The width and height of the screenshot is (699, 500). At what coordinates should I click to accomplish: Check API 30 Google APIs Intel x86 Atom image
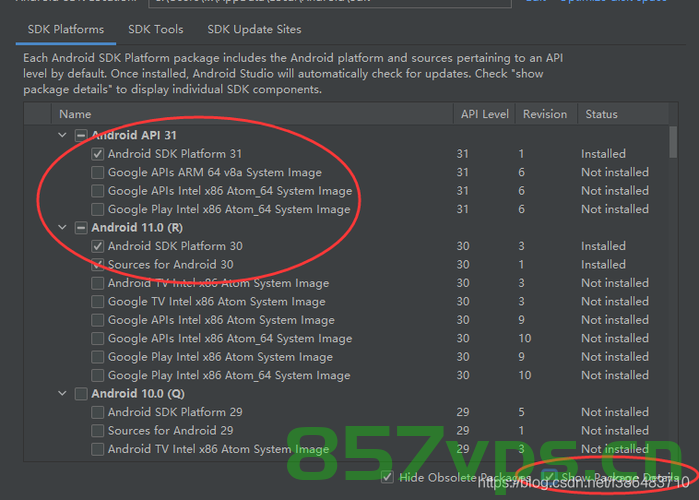(x=98, y=320)
